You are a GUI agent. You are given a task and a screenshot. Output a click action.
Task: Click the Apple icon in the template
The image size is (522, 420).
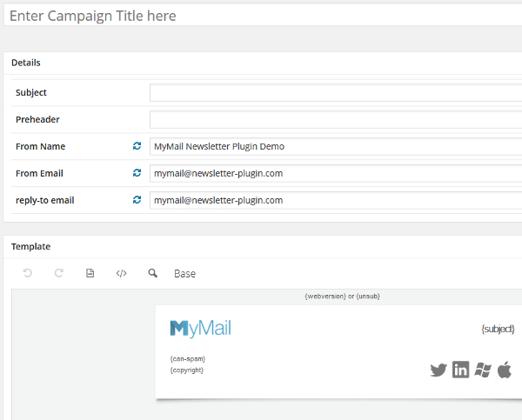tap(505, 370)
